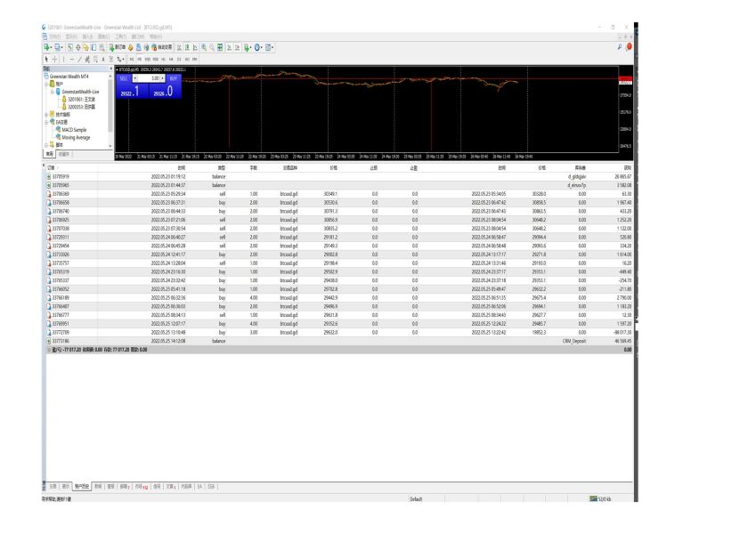756x534 pixels.
Task: Click the Zoom Out magnifier icon
Action: (x=212, y=47)
